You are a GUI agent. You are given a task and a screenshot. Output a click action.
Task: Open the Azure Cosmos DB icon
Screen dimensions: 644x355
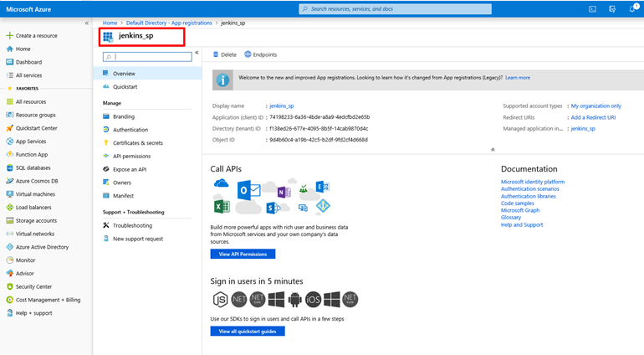click(10, 181)
